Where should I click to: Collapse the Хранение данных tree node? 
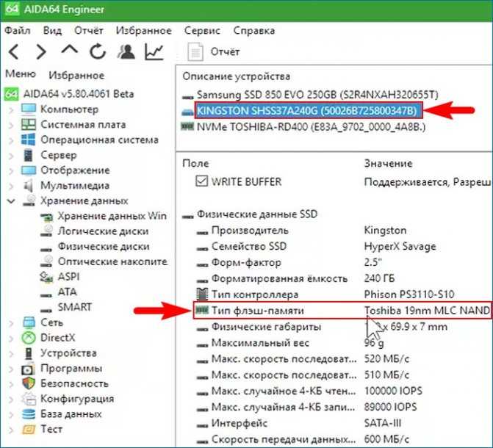(11, 201)
